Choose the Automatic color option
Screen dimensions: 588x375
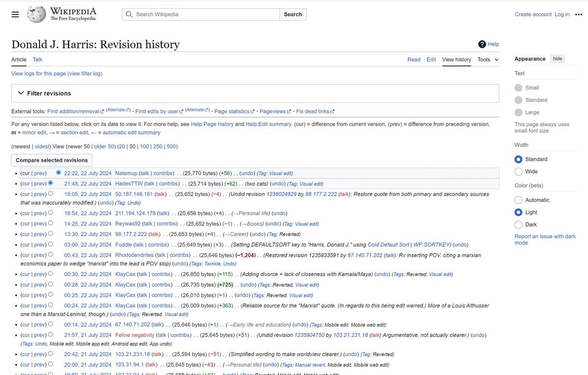pos(518,200)
